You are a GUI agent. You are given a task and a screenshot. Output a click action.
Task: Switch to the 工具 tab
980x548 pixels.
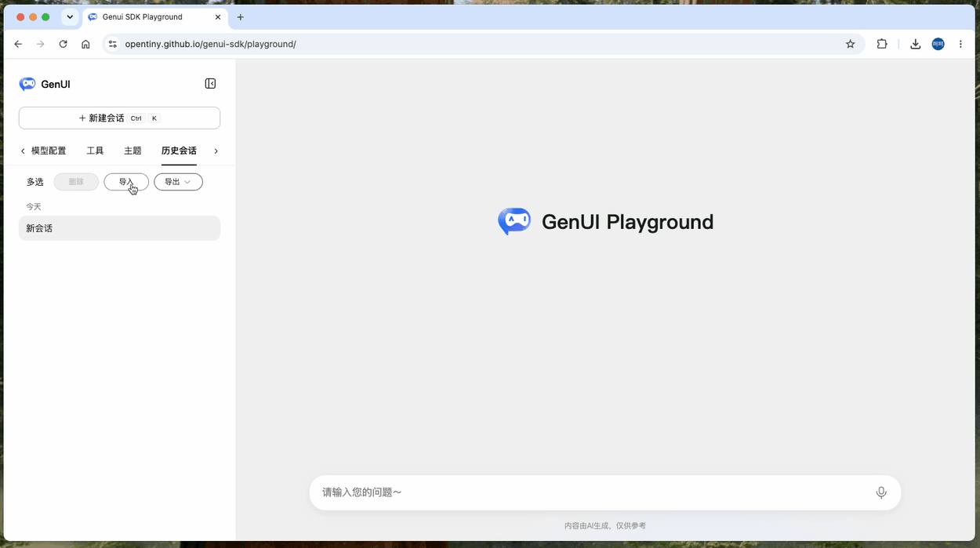click(x=95, y=151)
